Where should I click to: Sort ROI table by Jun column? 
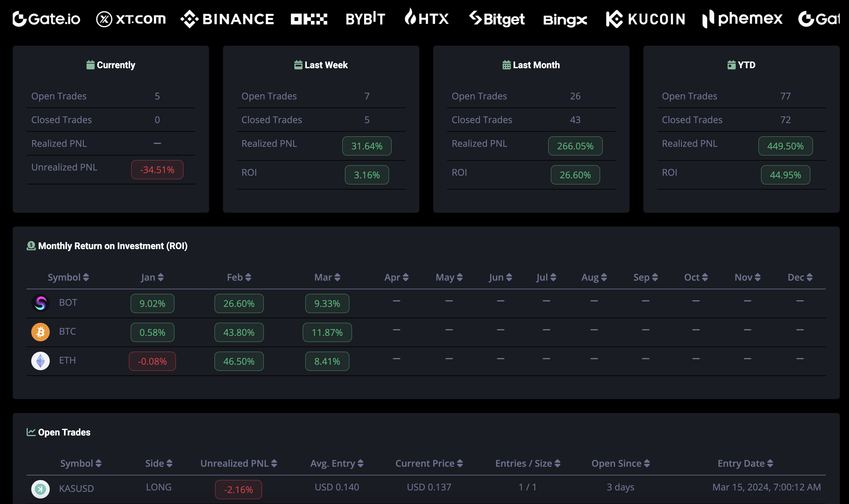tap(501, 277)
